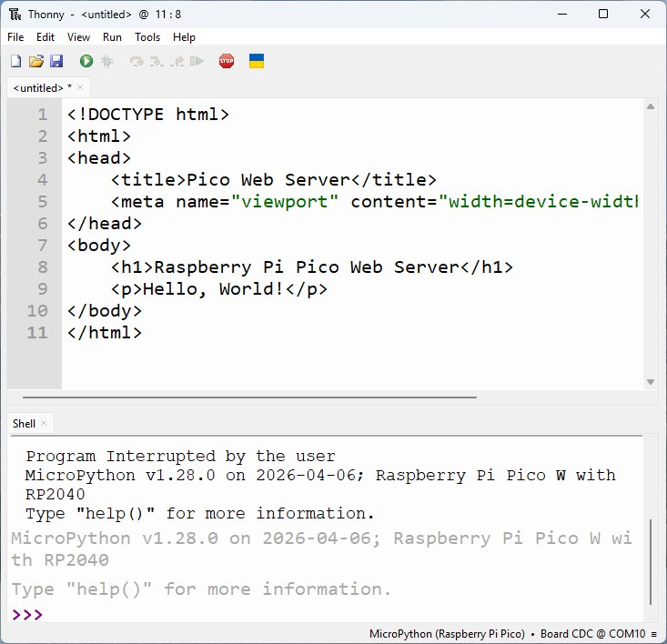The width and height of the screenshot is (667, 644).
Task: Open the View menu
Action: pos(78,37)
